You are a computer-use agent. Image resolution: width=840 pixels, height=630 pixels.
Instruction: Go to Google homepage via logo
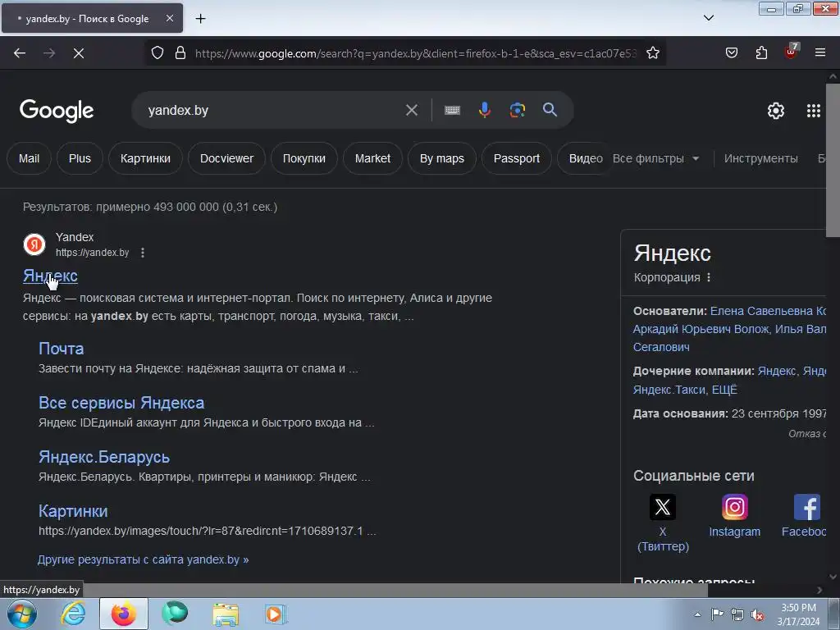coord(57,111)
